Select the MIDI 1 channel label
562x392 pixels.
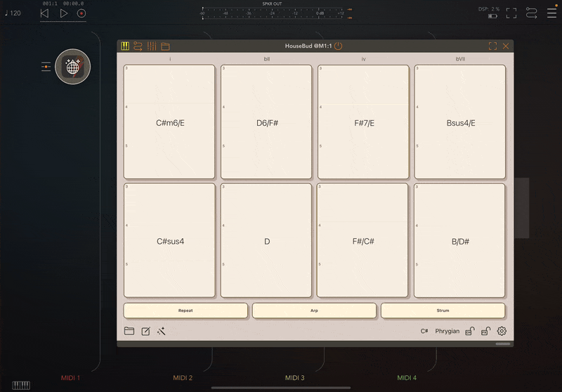[71, 378]
